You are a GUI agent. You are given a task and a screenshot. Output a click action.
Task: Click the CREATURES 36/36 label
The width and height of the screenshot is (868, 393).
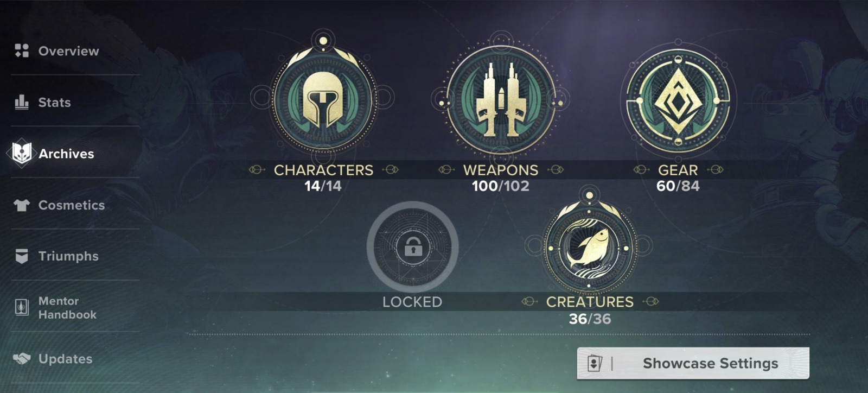(590, 310)
